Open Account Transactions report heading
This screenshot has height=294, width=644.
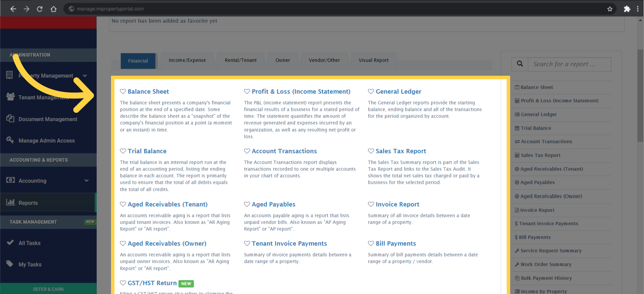click(284, 151)
